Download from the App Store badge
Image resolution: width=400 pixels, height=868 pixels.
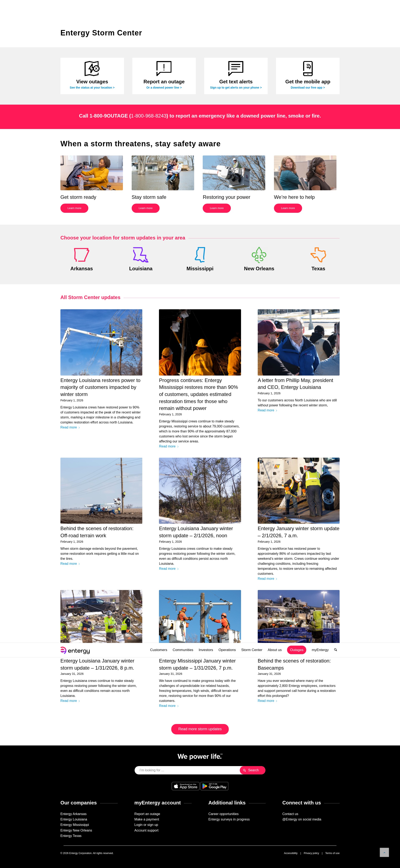click(x=185, y=786)
